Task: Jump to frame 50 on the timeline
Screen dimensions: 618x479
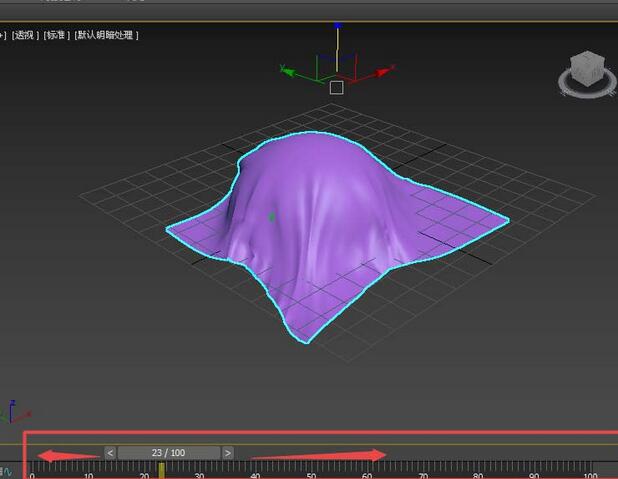Action: click(312, 471)
